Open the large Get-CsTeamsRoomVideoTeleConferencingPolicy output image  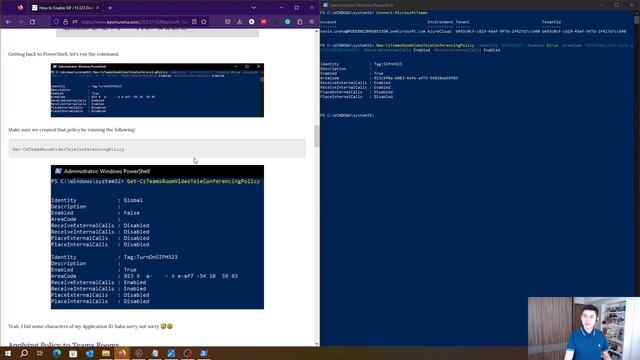click(157, 237)
